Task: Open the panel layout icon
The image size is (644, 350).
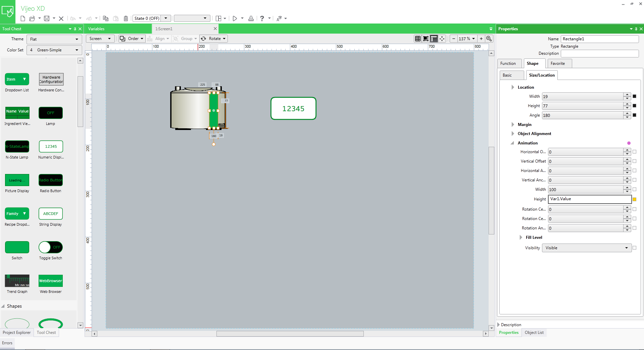Action: pyautogui.click(x=218, y=18)
